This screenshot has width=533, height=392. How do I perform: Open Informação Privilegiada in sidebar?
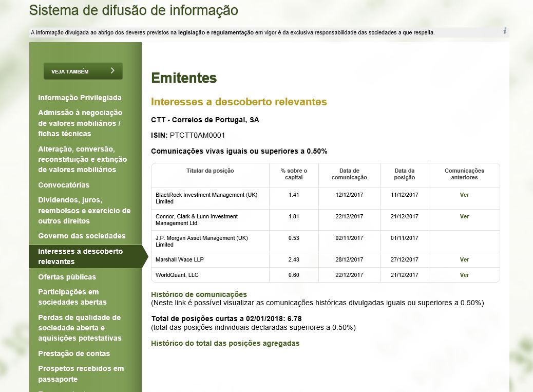click(80, 98)
